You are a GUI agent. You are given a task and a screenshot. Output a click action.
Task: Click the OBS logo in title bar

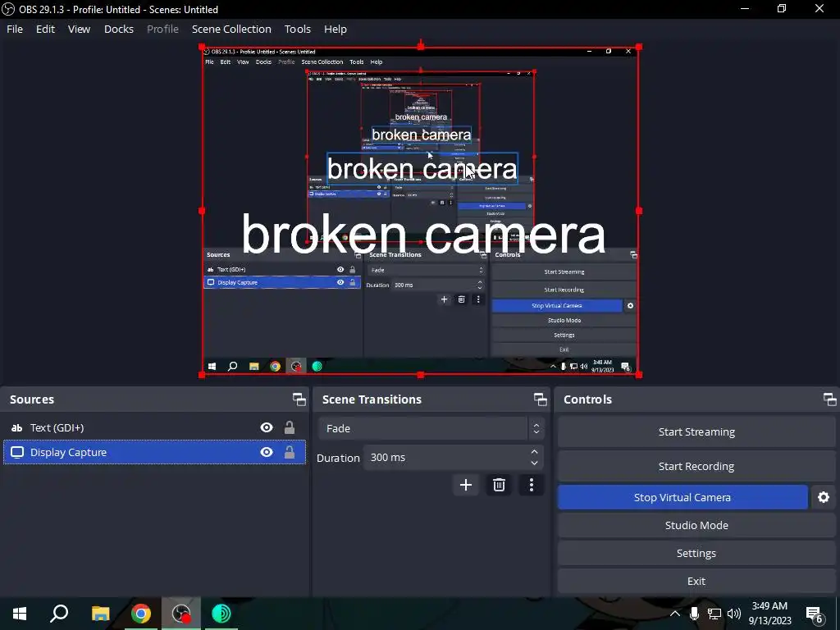click(8, 9)
